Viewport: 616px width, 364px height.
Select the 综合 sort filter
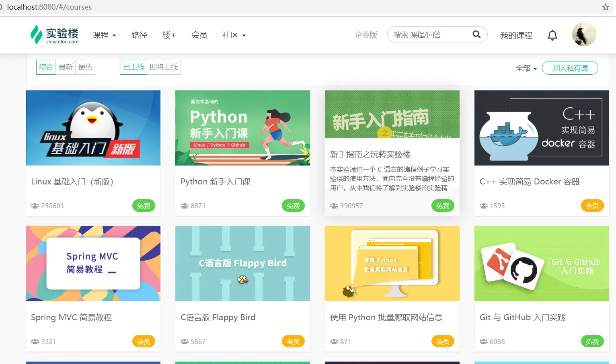(46, 67)
